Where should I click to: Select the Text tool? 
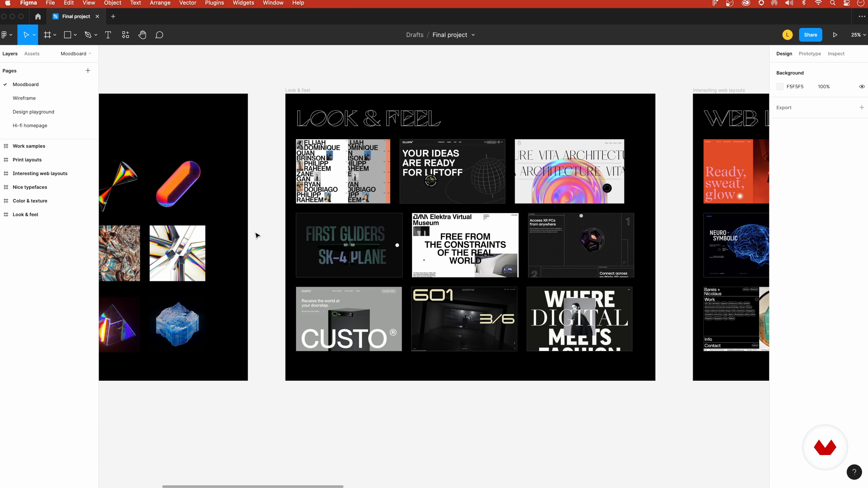click(108, 35)
